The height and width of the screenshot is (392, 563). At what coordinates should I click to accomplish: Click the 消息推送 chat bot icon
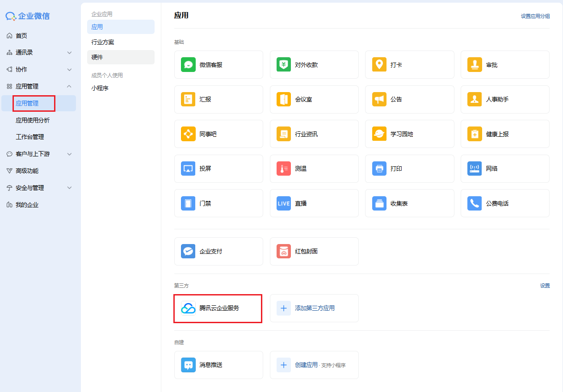point(188,365)
